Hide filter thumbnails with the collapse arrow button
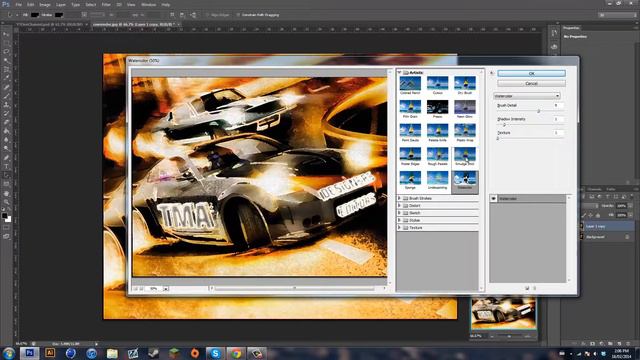This screenshot has width=640, height=360. 492,73
